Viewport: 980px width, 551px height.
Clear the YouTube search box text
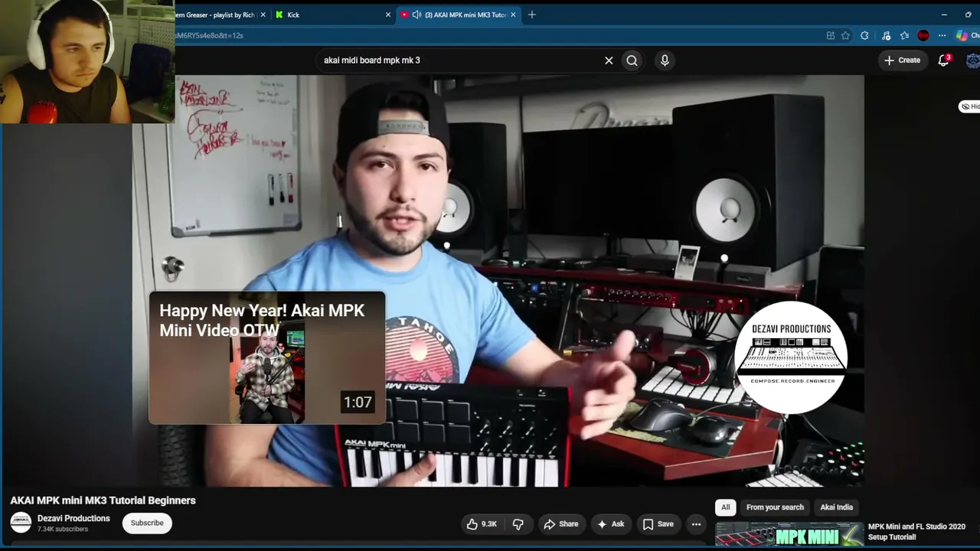[x=609, y=60]
